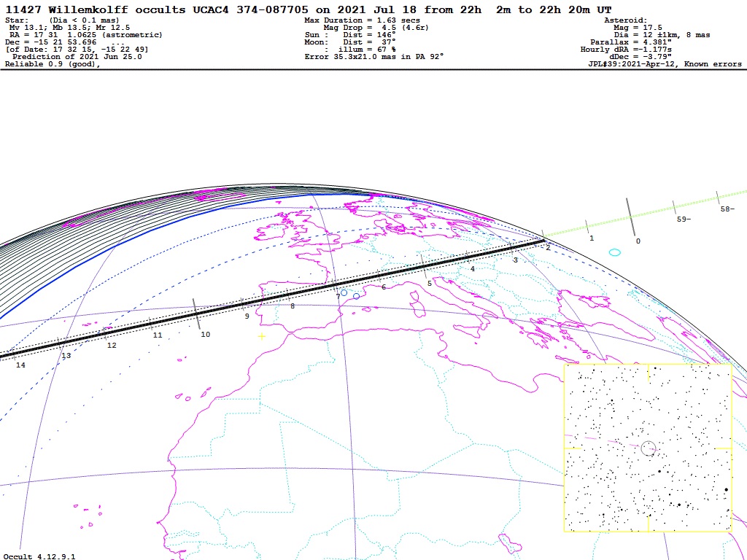This screenshot has width=747, height=560.
Task: Click the JPL#39 orbit source text
Action: pyautogui.click(x=665, y=64)
